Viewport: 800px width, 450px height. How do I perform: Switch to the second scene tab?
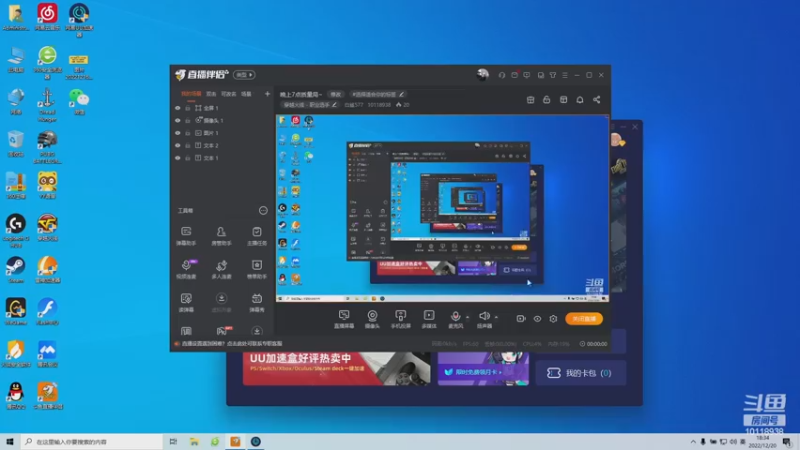[211, 94]
